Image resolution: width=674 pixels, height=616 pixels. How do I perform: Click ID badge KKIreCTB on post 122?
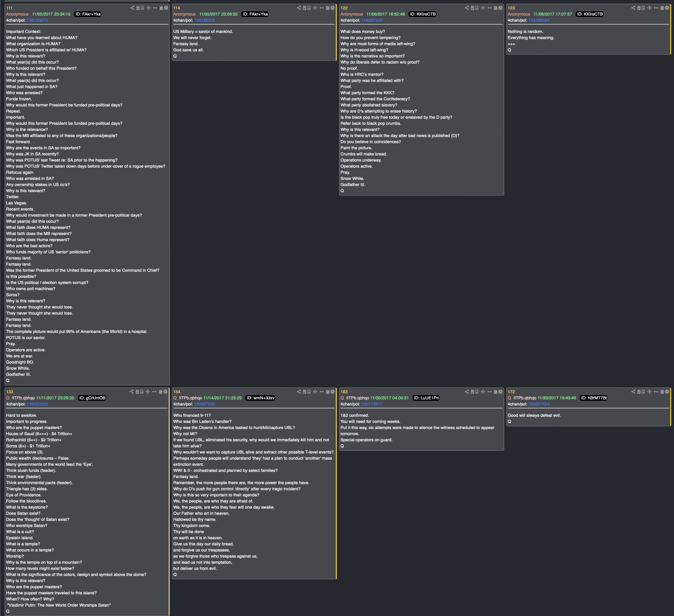tap(423, 14)
